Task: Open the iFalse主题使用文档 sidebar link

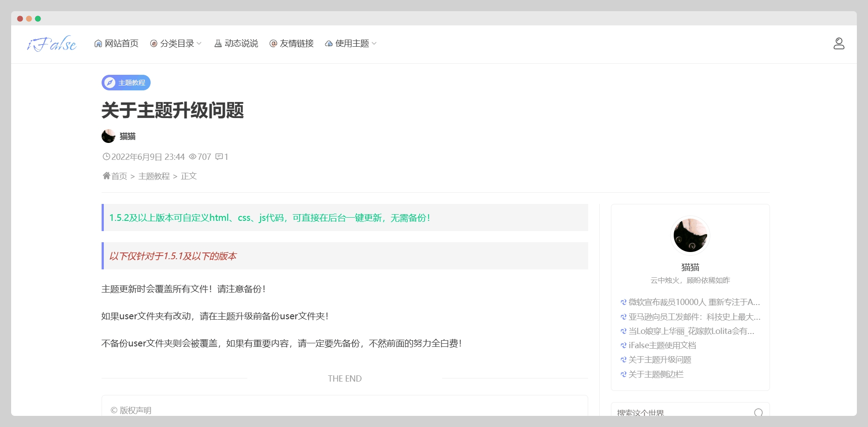Action: 662,346
